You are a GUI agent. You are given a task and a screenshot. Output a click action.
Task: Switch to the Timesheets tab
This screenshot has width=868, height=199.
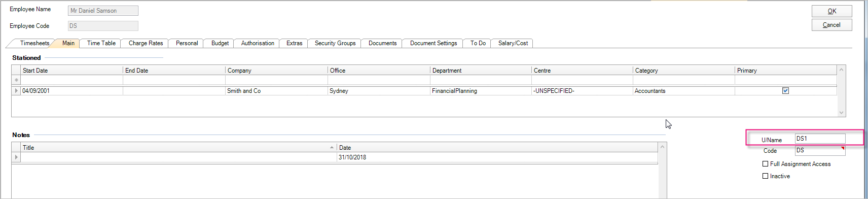pyautogui.click(x=35, y=43)
